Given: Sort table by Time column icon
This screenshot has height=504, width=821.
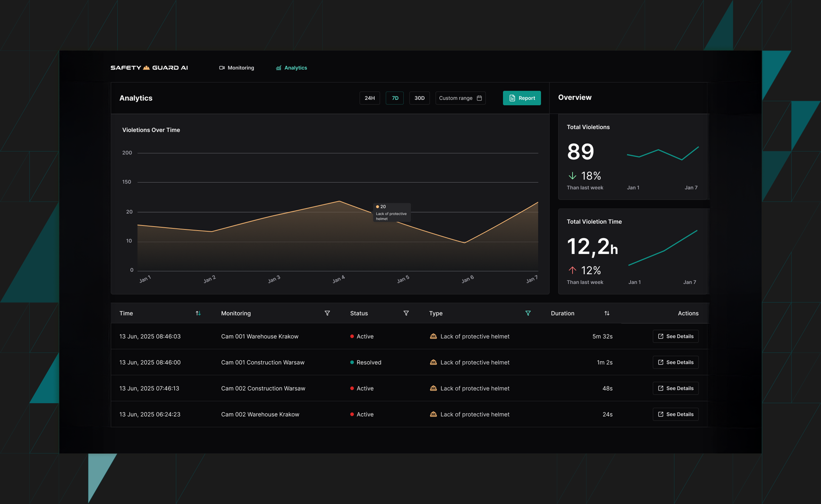Looking at the screenshot, I should [198, 313].
